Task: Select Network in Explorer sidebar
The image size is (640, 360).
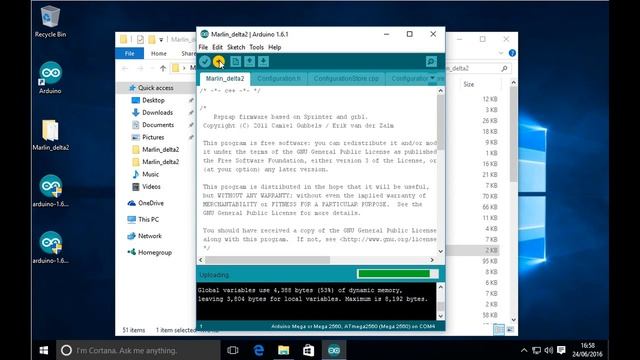Action: pos(150,236)
